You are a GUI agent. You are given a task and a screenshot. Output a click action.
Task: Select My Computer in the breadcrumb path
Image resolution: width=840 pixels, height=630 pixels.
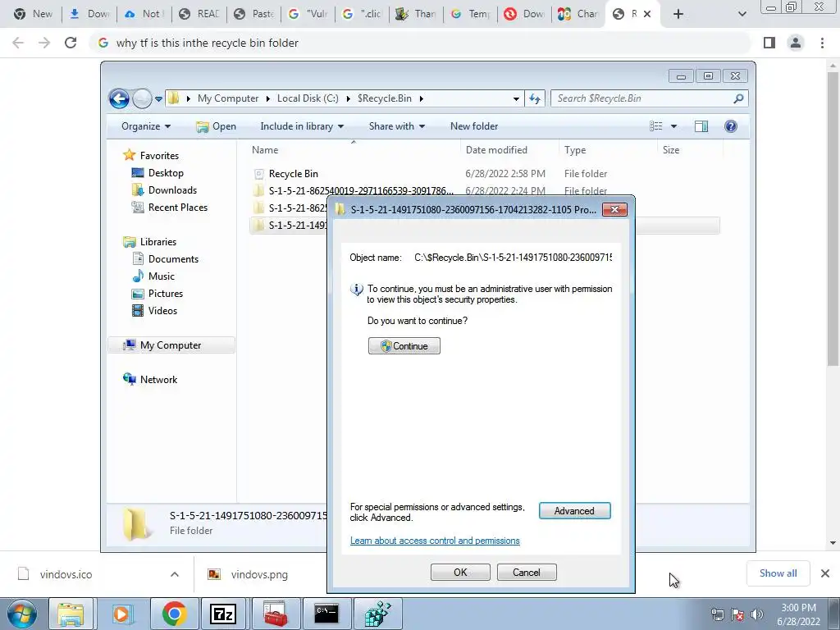pos(228,98)
